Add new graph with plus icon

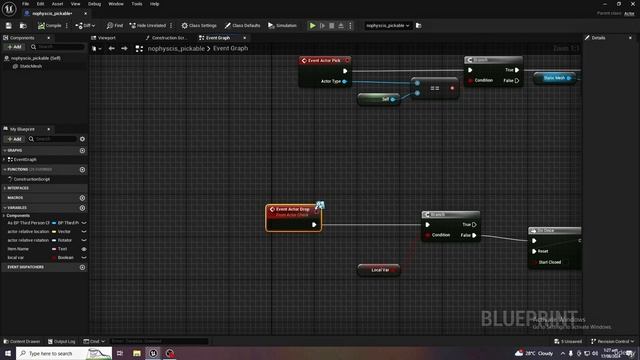82,151
